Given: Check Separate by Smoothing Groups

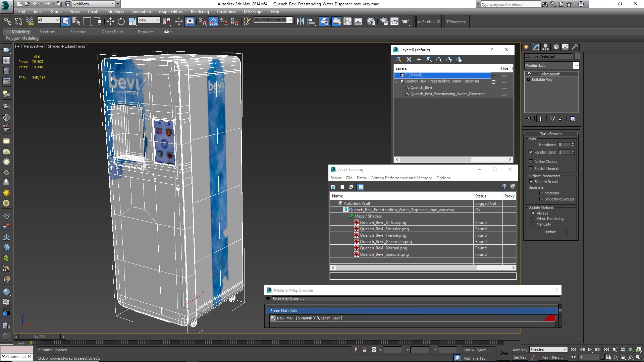Looking at the screenshot, I should pyautogui.click(x=541, y=199).
